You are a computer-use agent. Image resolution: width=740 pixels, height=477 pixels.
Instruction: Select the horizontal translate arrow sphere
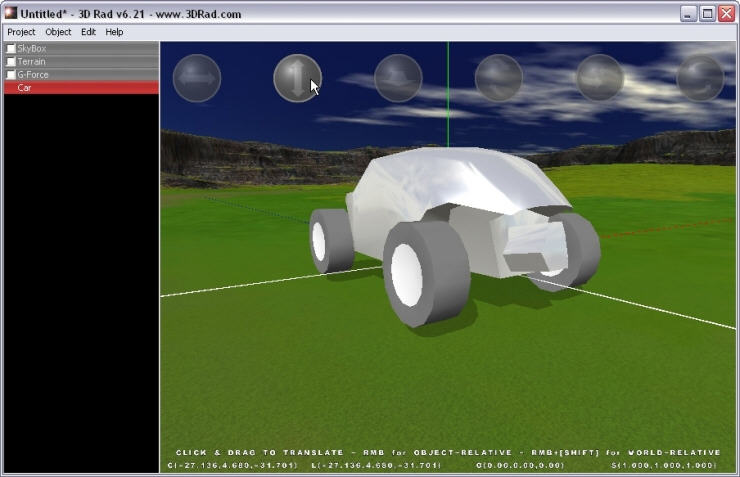click(196, 78)
